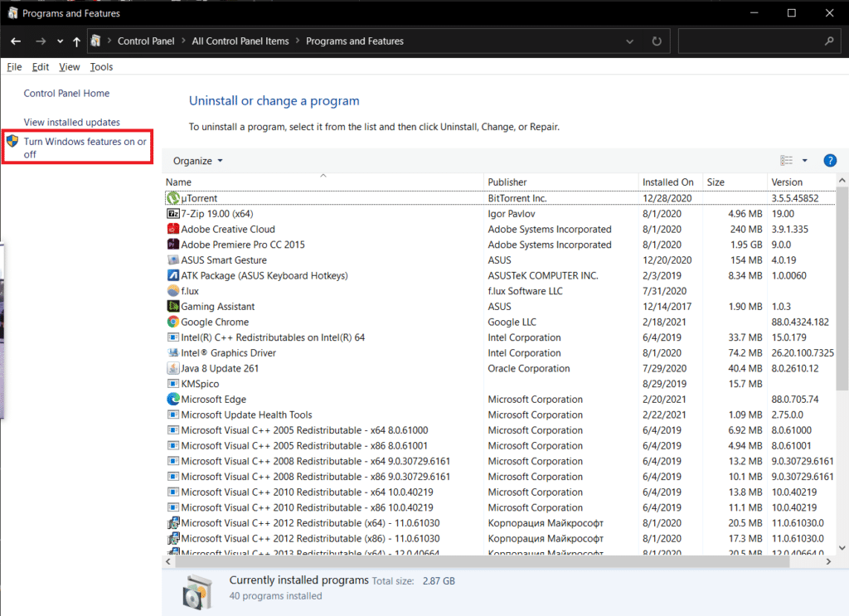Click horizontal scrollbar right arrow
Image resolution: width=849 pixels, height=616 pixels.
(x=828, y=562)
